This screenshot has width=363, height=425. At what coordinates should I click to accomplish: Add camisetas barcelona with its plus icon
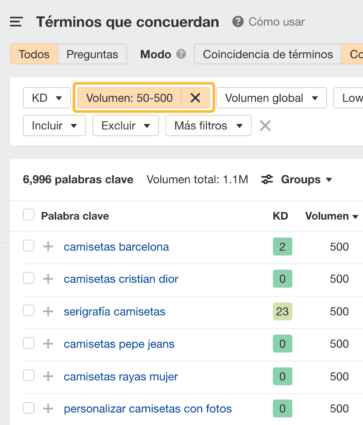[x=48, y=247]
